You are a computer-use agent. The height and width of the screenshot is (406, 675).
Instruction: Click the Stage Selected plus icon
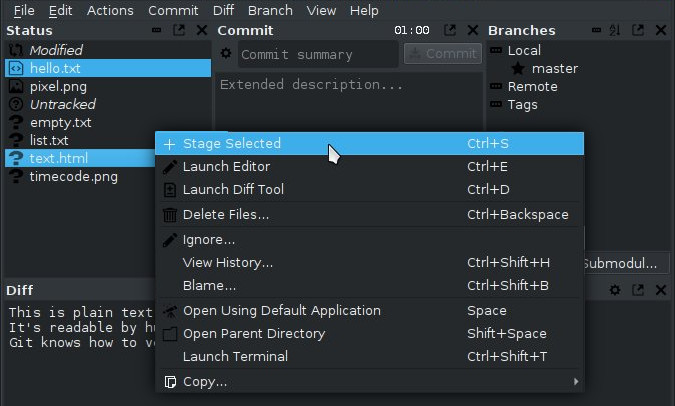pyautogui.click(x=169, y=144)
